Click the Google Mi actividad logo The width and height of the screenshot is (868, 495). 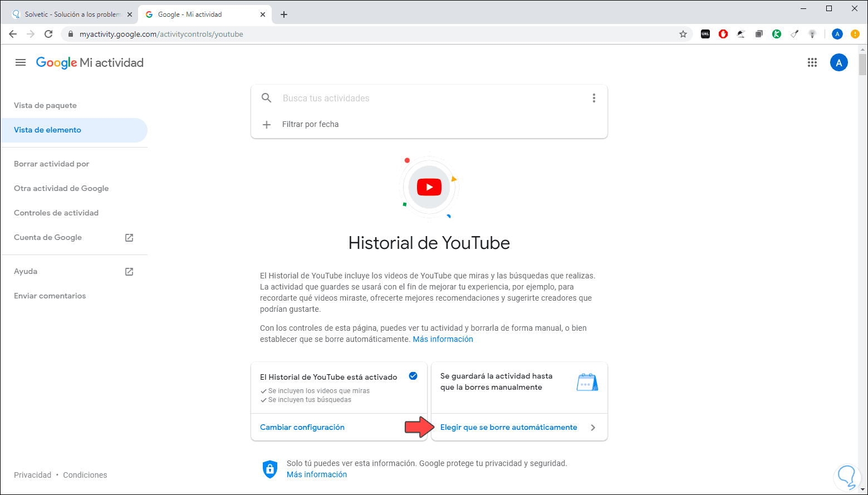(90, 63)
